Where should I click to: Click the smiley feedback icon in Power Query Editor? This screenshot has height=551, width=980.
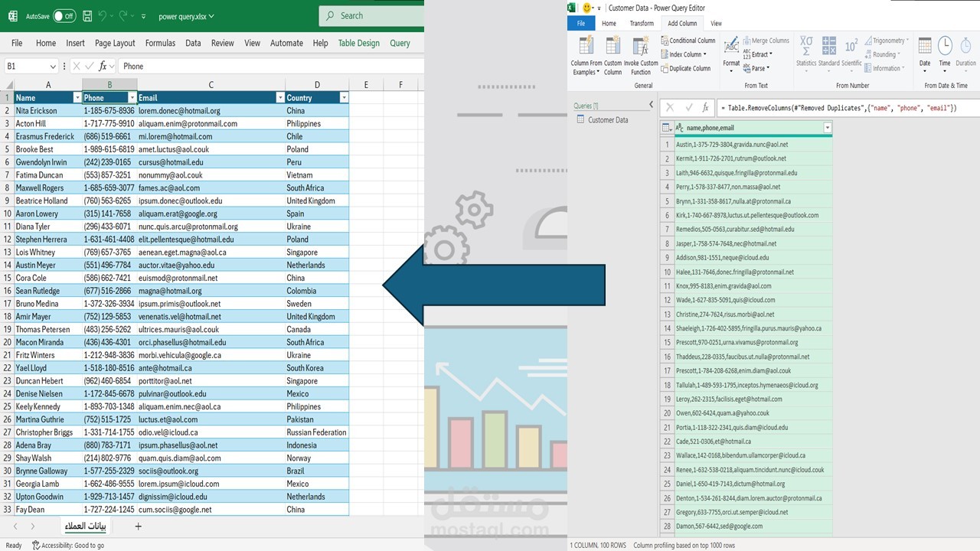pos(587,8)
